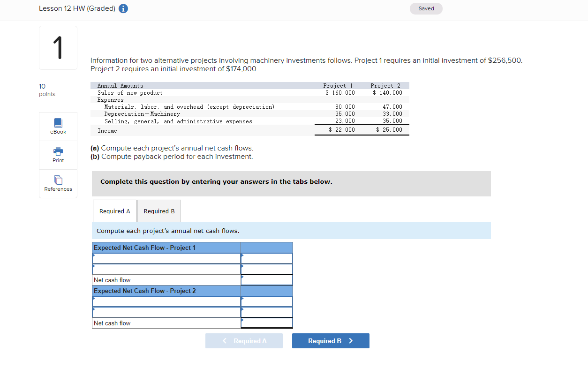Image resolution: width=588 pixels, height=368 pixels.
Task: Switch to the Required A tab
Action: tap(115, 211)
